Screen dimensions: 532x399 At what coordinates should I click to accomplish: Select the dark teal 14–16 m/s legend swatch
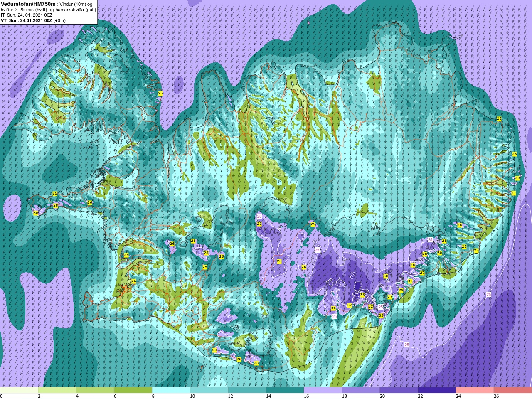[x=285, y=390]
